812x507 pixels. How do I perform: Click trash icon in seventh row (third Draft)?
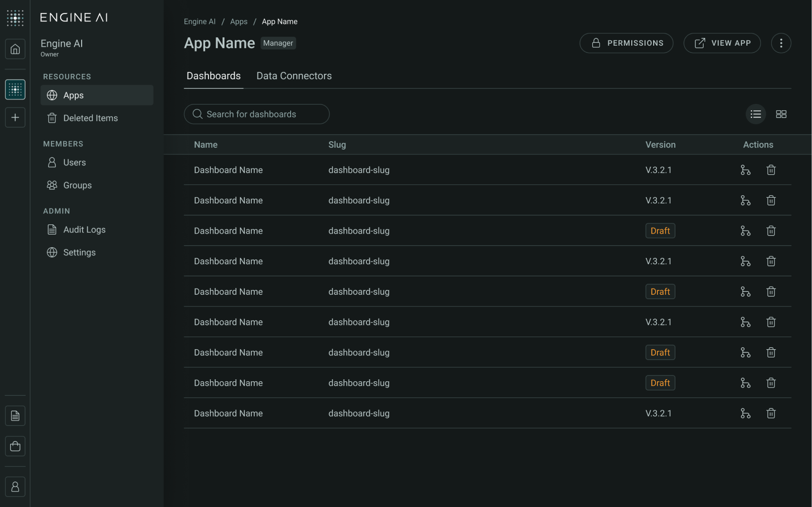[771, 353]
